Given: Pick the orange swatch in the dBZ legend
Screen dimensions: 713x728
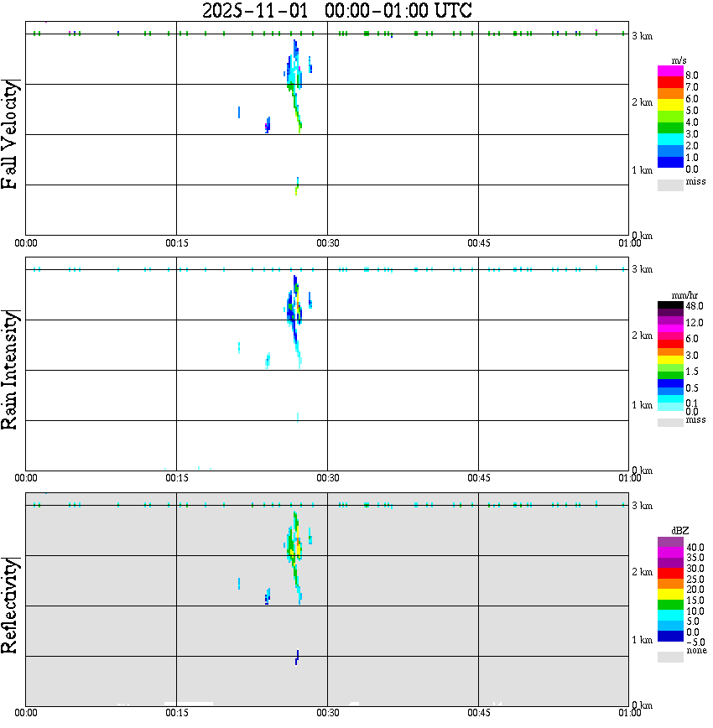Looking at the screenshot, I should [670, 584].
